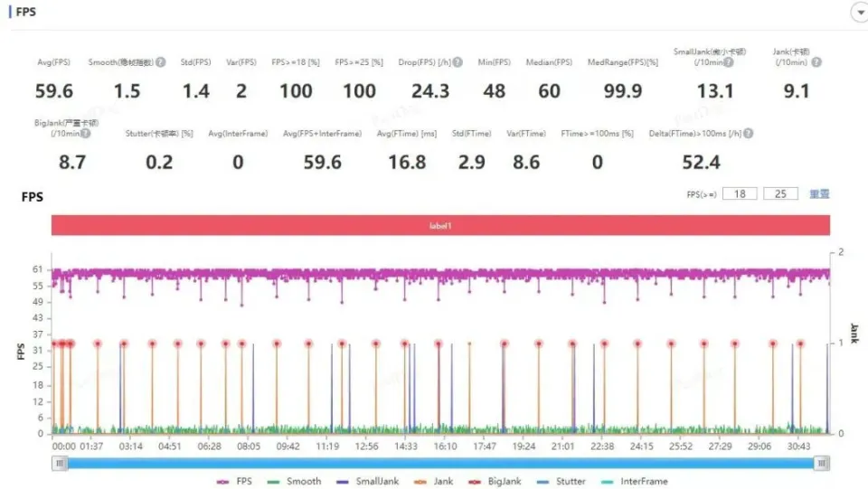Show help for BigJank (/10min)

point(87,134)
